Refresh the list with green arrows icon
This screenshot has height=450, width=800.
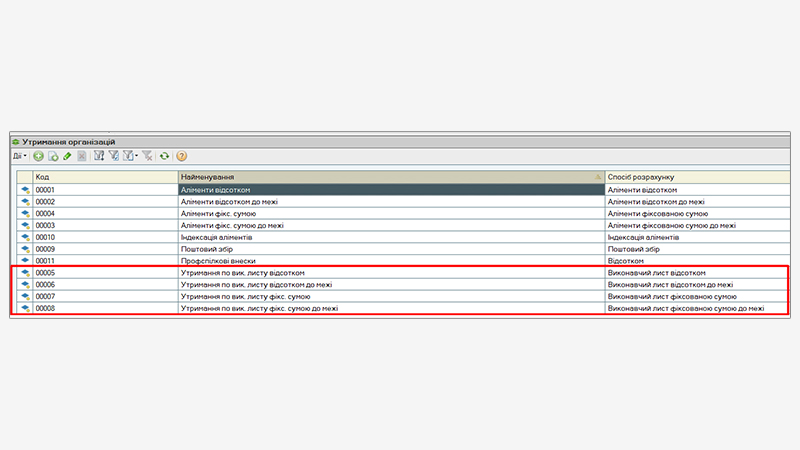(x=165, y=156)
